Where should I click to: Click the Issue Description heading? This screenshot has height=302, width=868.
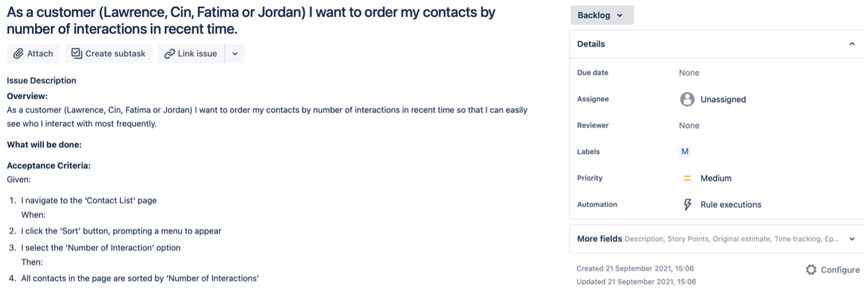[41, 81]
